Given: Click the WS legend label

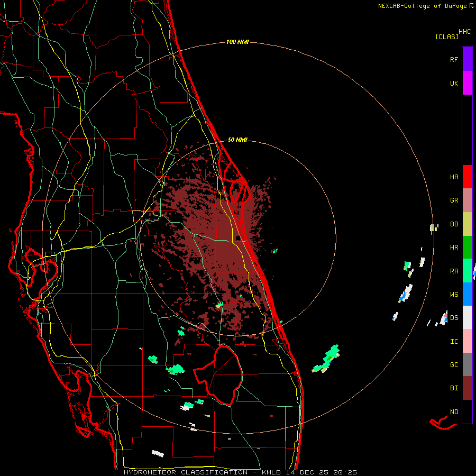Looking at the screenshot, I should tap(454, 295).
